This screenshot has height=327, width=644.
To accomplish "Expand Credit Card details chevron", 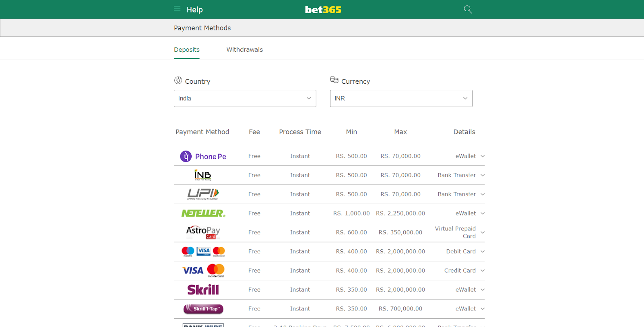I will point(483,271).
